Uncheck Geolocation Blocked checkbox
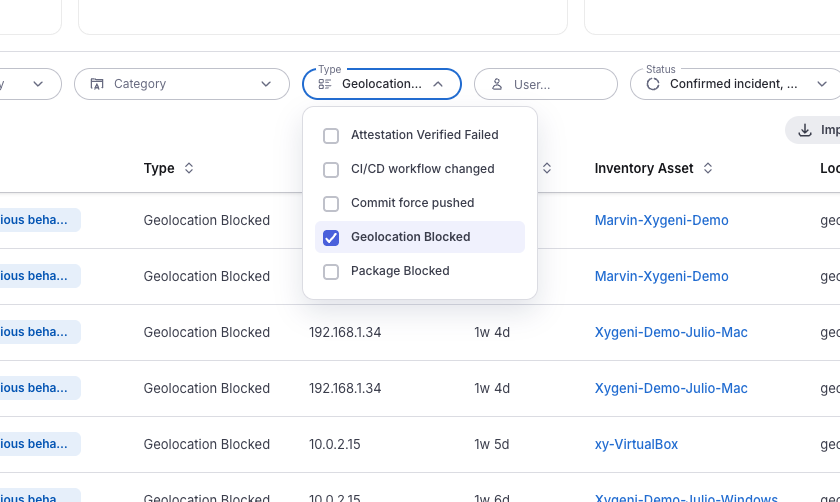840x502 pixels. click(331, 238)
